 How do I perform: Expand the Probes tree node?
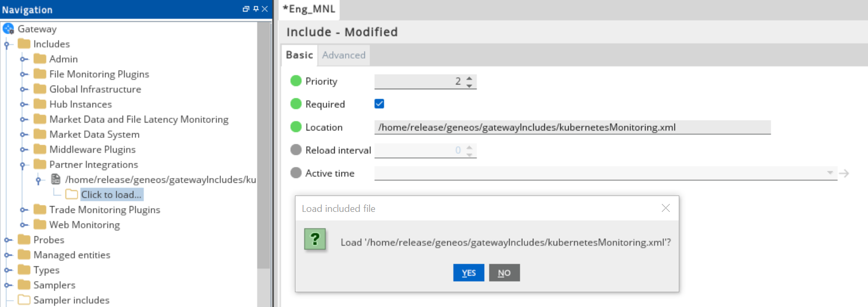pyautogui.click(x=7, y=240)
